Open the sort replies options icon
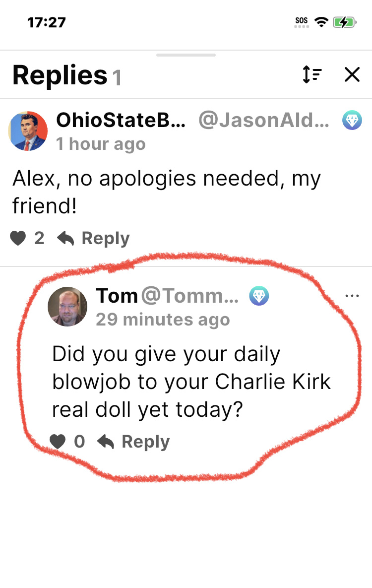Viewport: 372px width, 588px height. click(x=312, y=75)
